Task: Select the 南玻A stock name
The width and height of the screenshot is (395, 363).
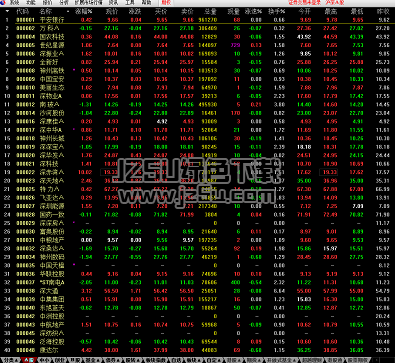Action: (49, 105)
